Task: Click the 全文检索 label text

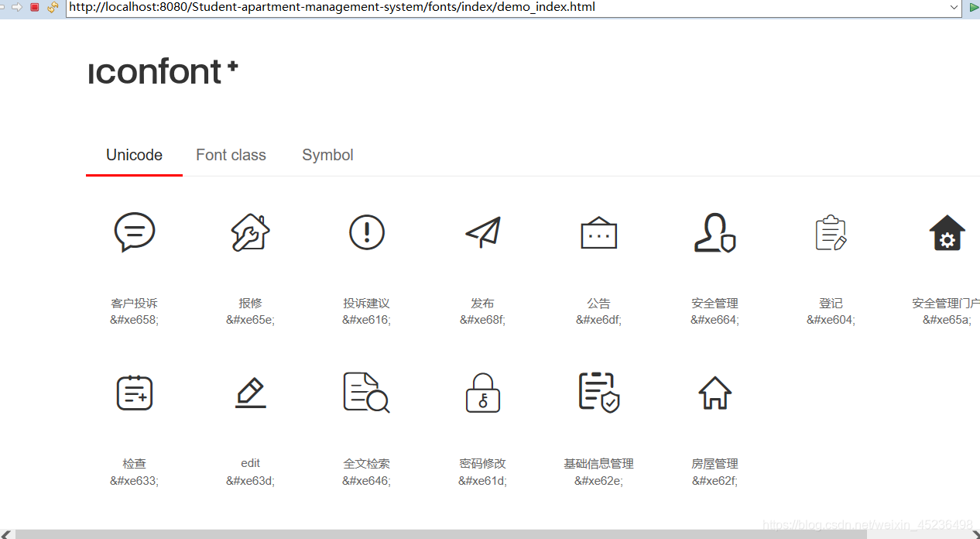Action: pyautogui.click(x=367, y=464)
